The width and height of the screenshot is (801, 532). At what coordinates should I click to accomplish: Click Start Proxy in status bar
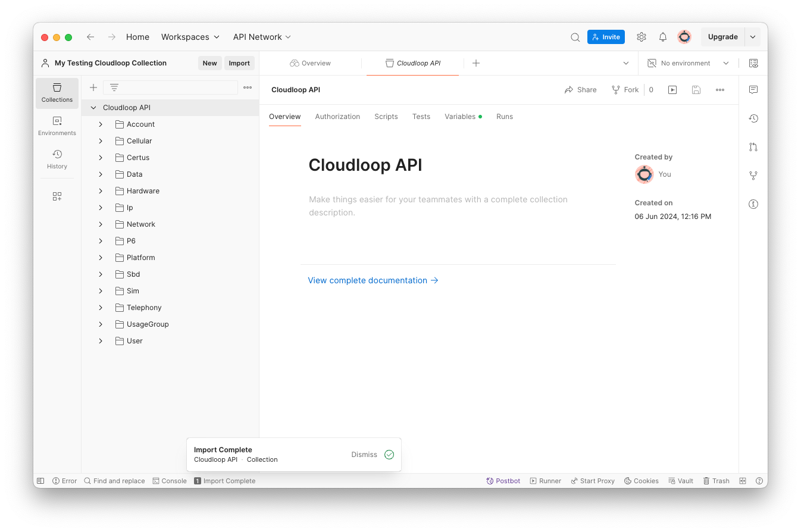(x=592, y=481)
